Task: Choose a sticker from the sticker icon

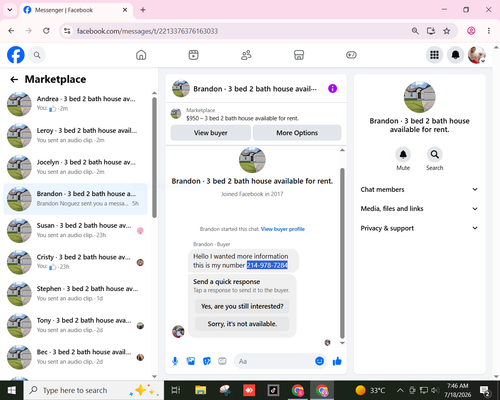Action: pos(207,361)
